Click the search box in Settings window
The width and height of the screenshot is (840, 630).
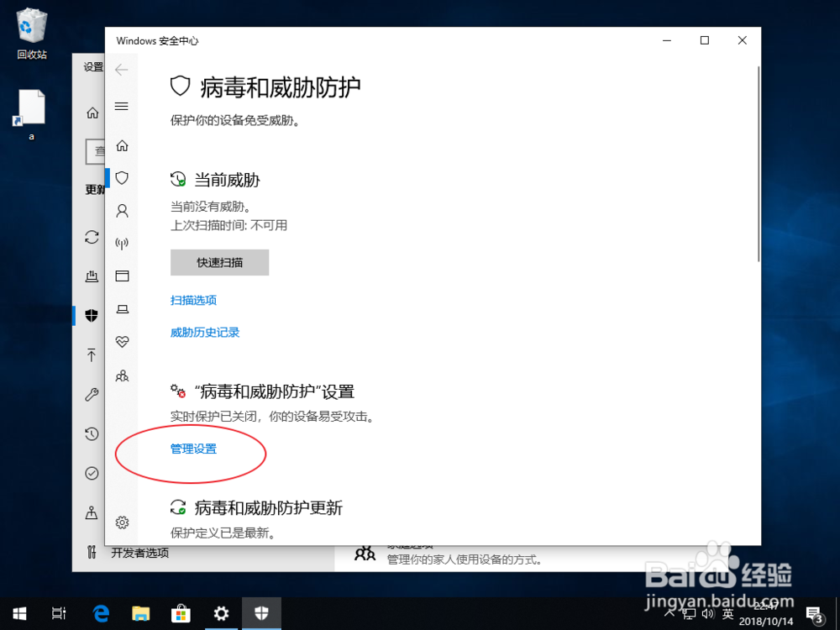pyautogui.click(x=96, y=151)
